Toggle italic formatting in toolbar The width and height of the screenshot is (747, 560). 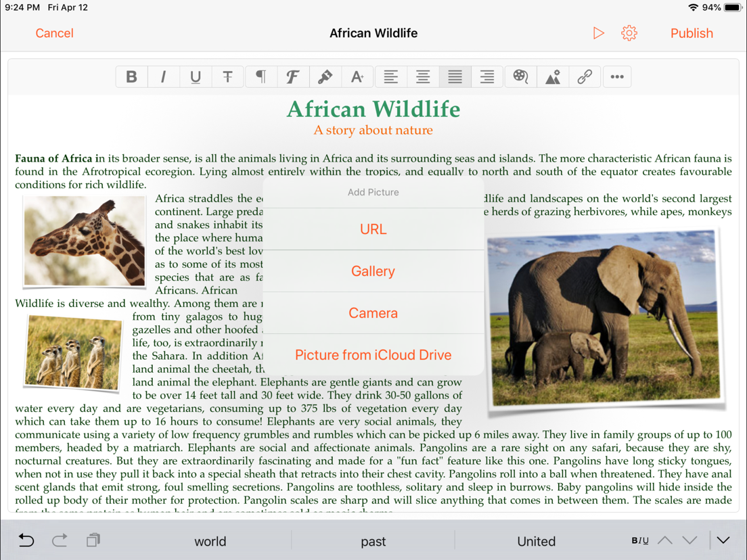point(164,76)
